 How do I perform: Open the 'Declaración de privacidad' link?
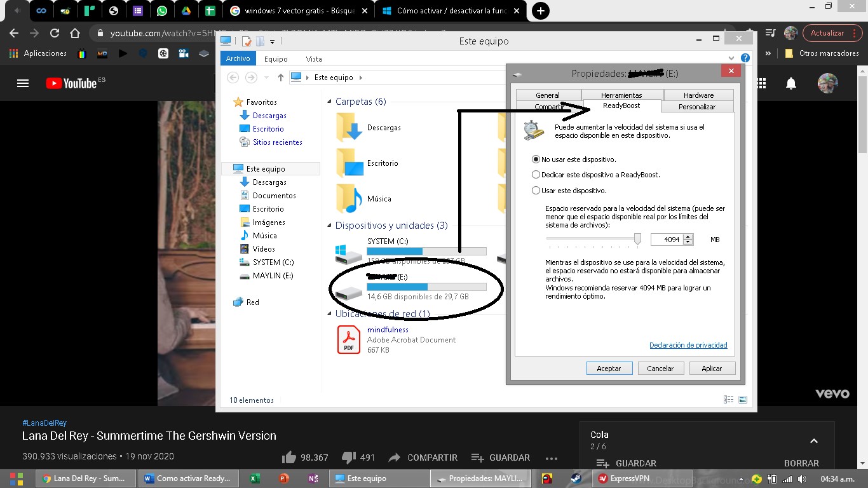tap(689, 345)
